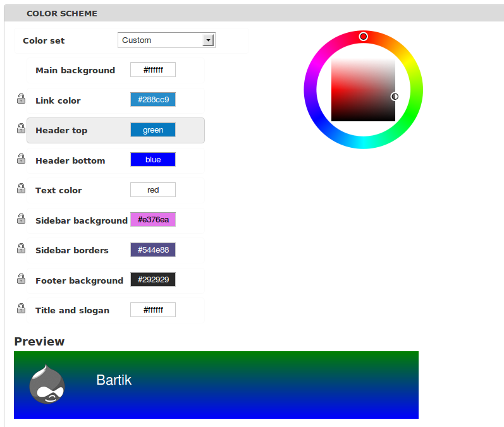Toggle lock icon beside Header top
This screenshot has height=427, width=504.
(x=22, y=128)
